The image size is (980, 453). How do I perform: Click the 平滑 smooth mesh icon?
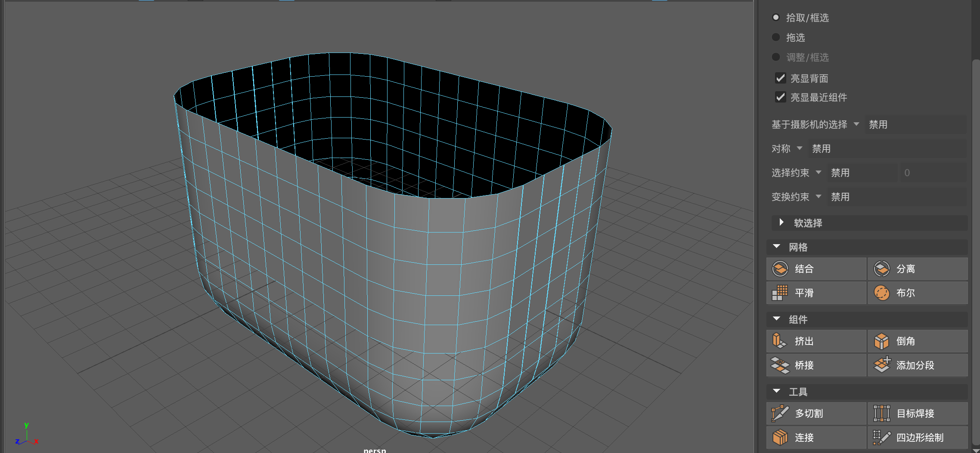[x=780, y=293]
